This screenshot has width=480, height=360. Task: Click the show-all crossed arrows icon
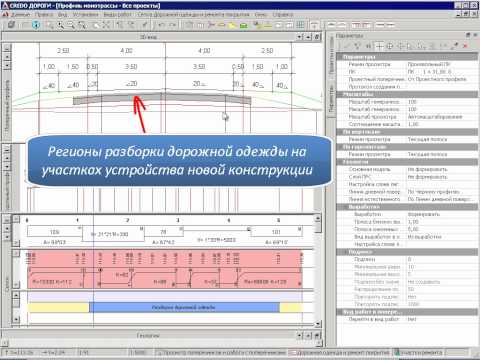tap(106, 25)
